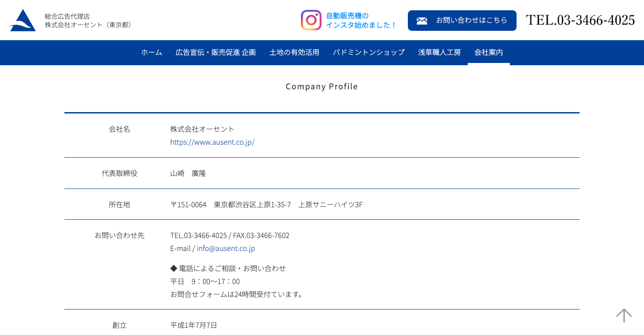This screenshot has height=335, width=644.
Task: Click the back-to-top arrow icon
Action: [624, 315]
